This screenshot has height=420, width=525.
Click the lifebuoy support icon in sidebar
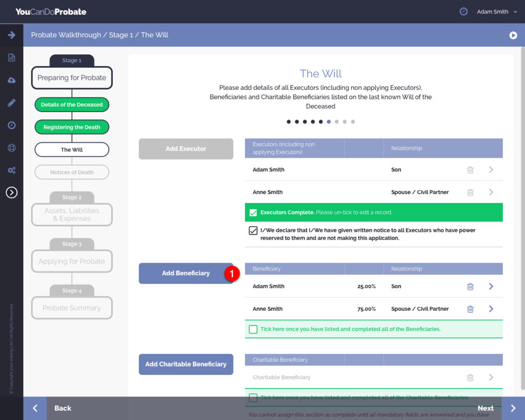coord(11,148)
